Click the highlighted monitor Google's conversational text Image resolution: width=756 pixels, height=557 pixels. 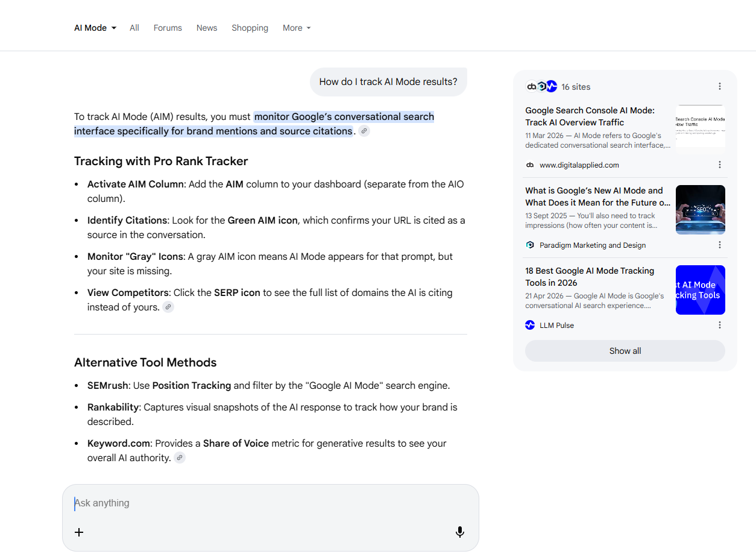(x=254, y=124)
